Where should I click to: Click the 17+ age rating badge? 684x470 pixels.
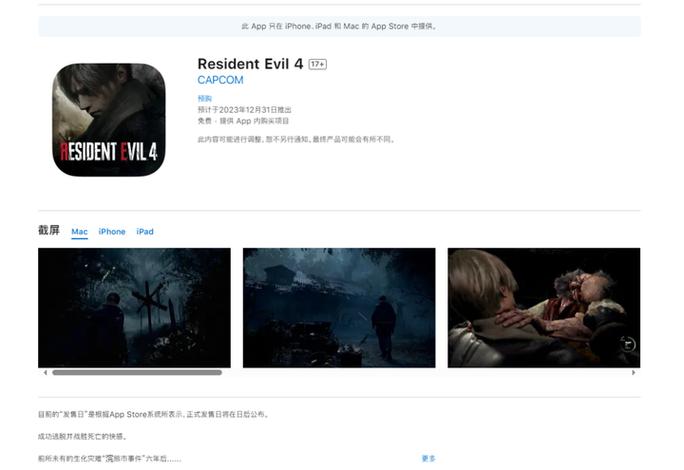pos(318,64)
